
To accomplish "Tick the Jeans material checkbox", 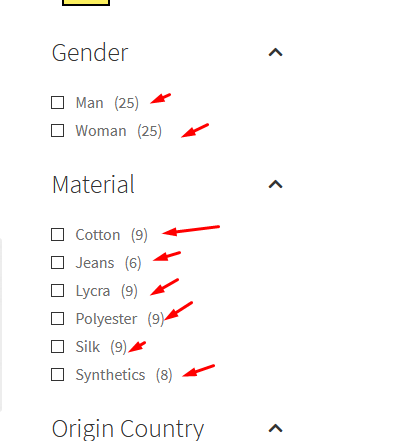I will point(58,263).
